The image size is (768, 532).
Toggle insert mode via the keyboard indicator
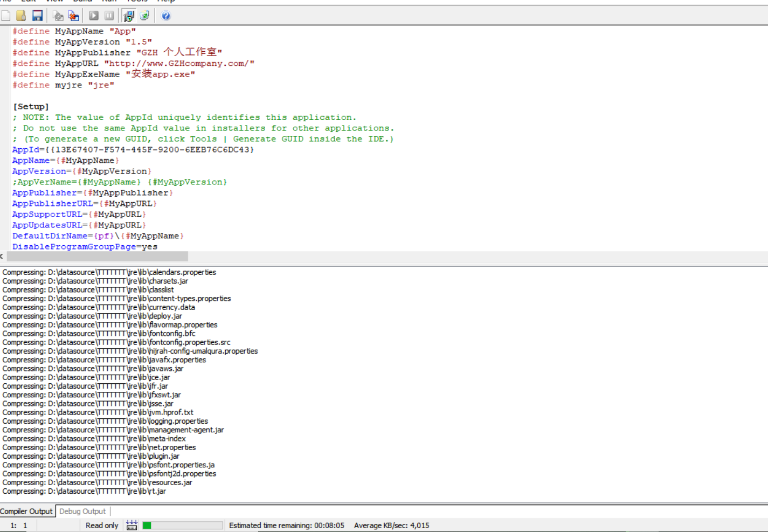pyautogui.click(x=132, y=525)
